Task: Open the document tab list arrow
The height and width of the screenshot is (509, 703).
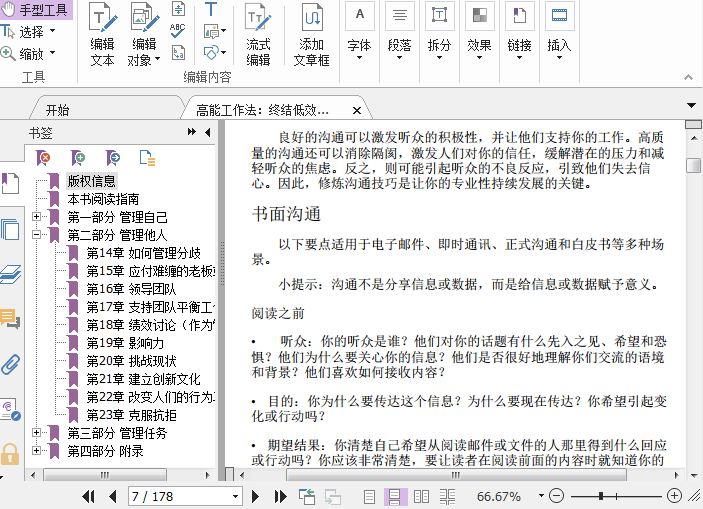Action: point(691,106)
